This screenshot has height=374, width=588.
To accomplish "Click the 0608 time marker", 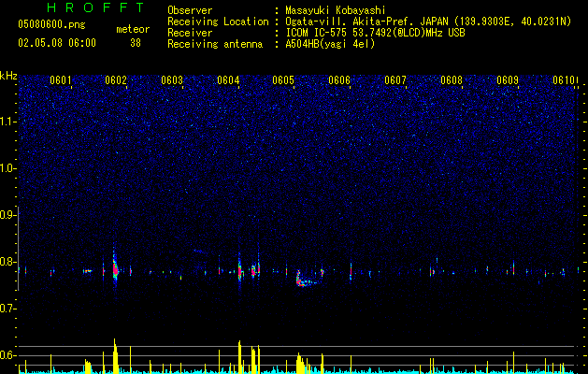I will [452, 80].
